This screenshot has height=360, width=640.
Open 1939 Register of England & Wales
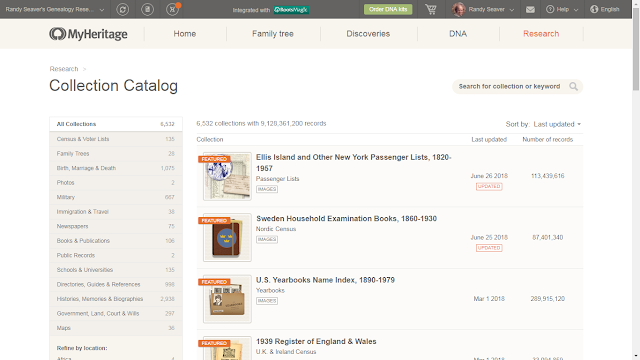coord(316,342)
